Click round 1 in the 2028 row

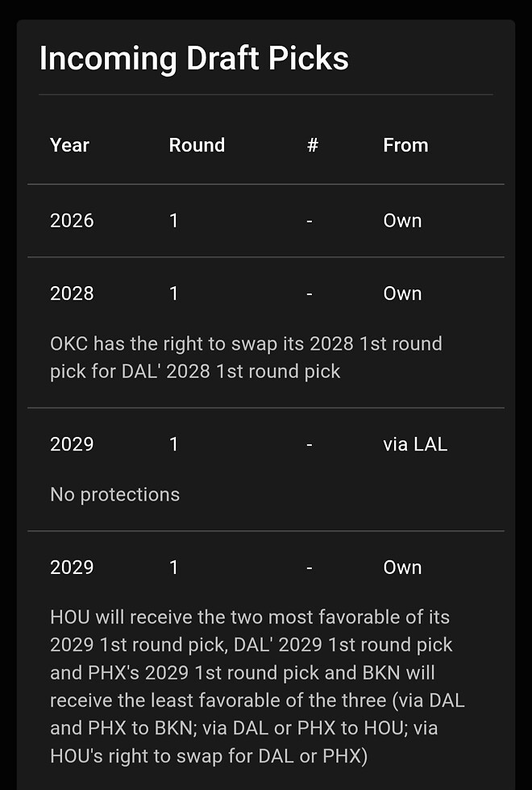pyautogui.click(x=174, y=293)
